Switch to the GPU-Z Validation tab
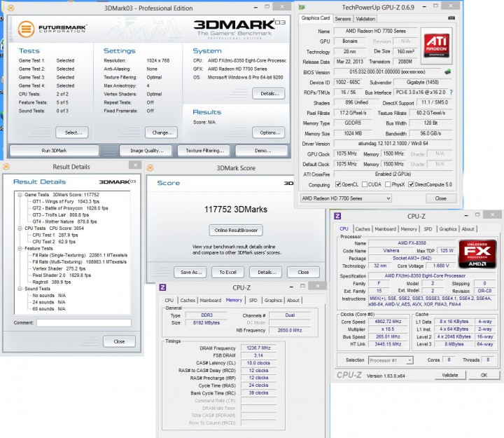 pos(365,19)
